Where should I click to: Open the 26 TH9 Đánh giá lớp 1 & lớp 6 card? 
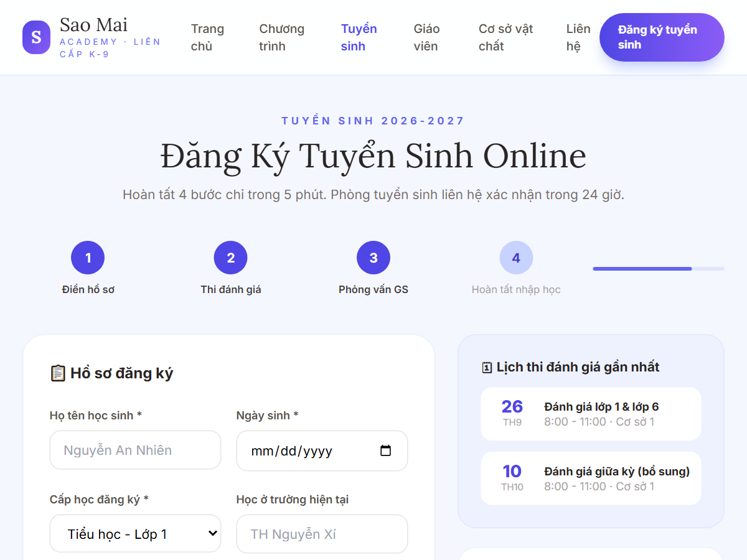click(x=591, y=414)
